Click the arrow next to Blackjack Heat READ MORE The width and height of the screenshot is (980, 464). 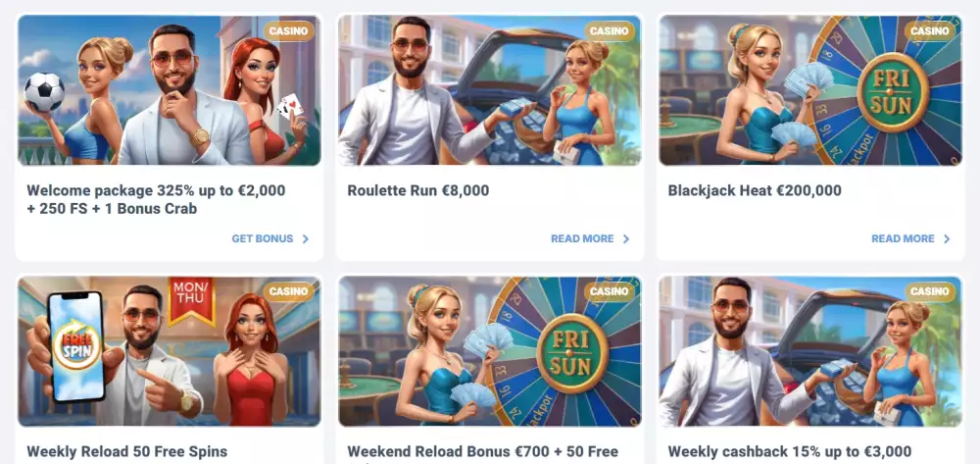(x=947, y=239)
